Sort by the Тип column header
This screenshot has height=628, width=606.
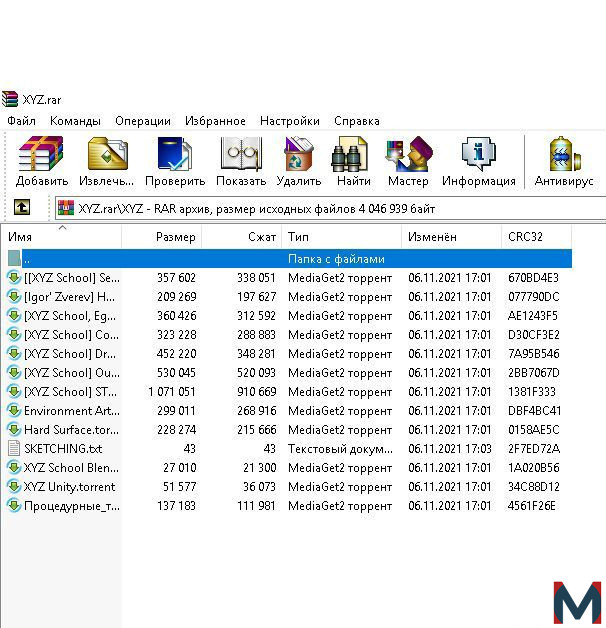click(342, 237)
